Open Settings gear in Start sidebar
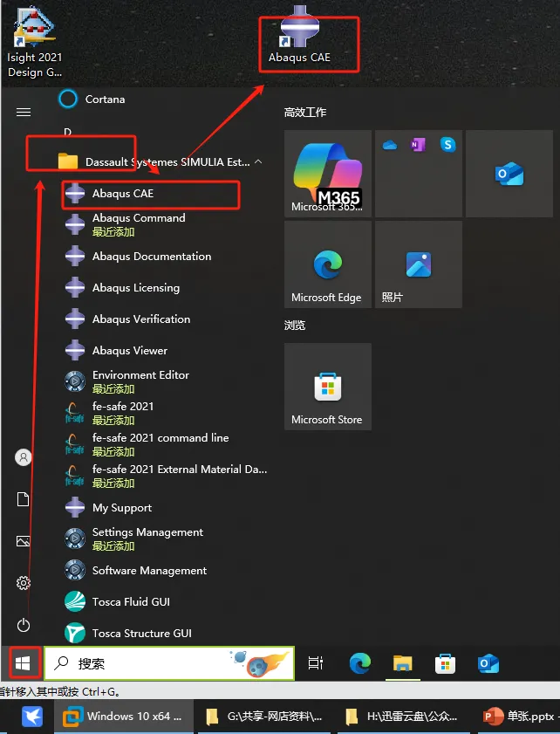Screen dimensions: 560x734 [24, 583]
